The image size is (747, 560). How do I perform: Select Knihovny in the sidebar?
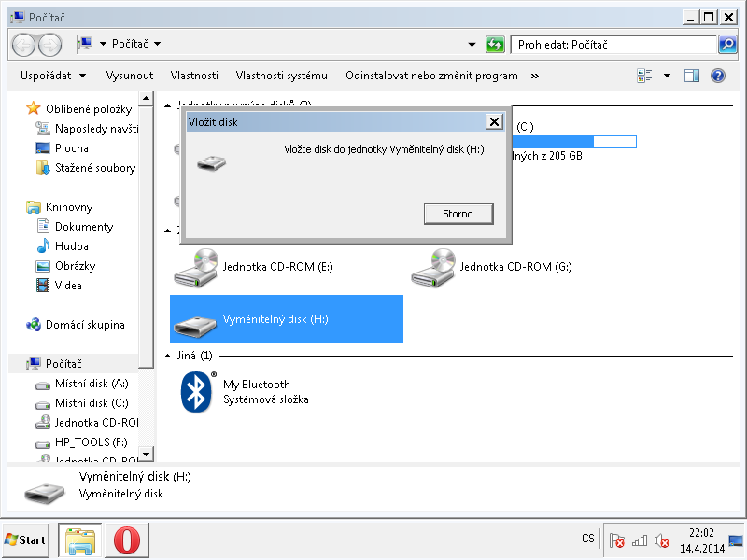60,206
